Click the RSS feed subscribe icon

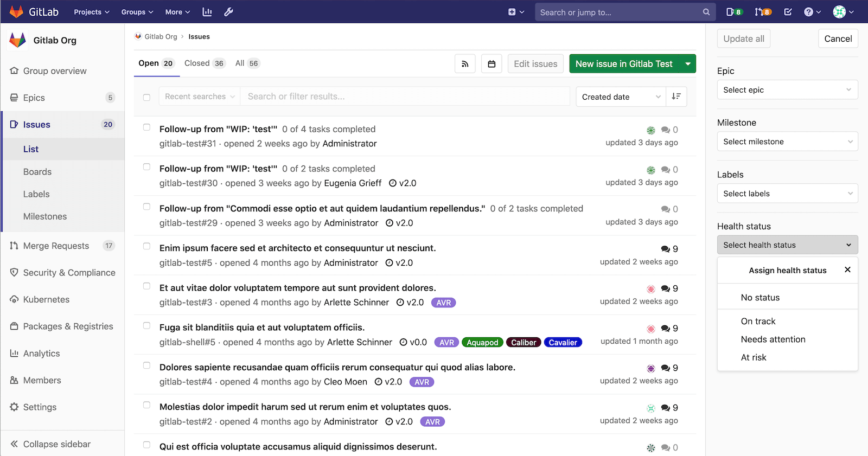pos(465,64)
